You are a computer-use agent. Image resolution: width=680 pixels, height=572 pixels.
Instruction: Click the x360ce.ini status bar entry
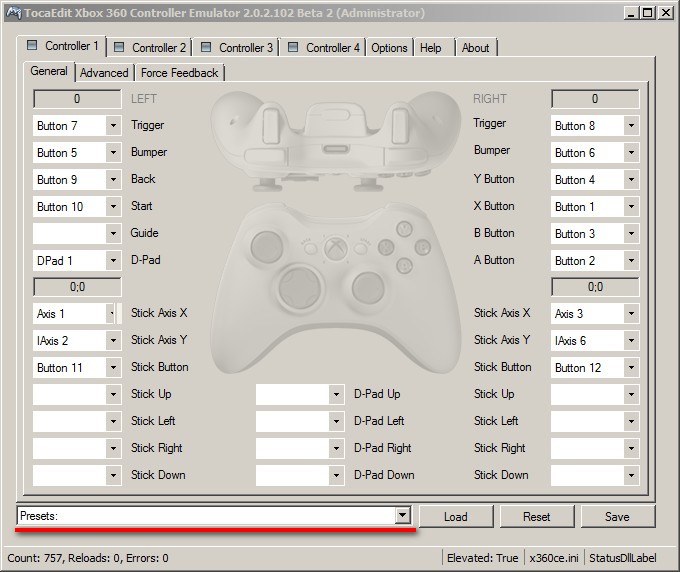554,558
